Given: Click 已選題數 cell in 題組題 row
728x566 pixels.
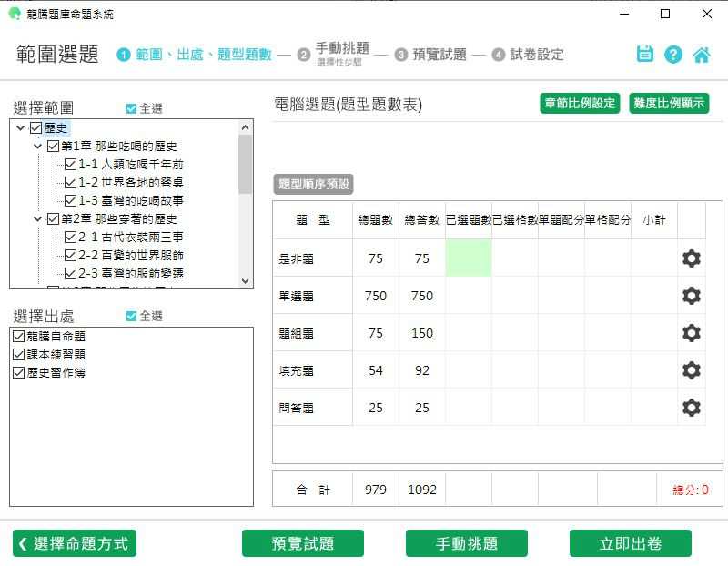Looking at the screenshot, I should pyautogui.click(x=469, y=333).
